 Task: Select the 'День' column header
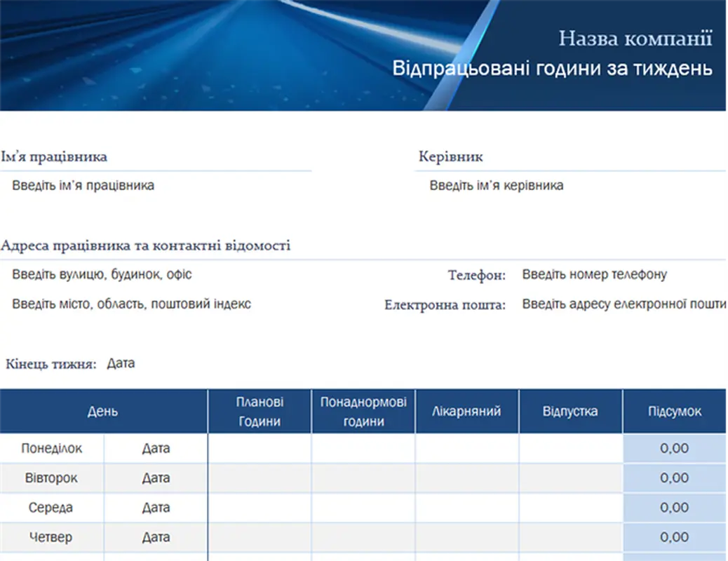coord(103,412)
